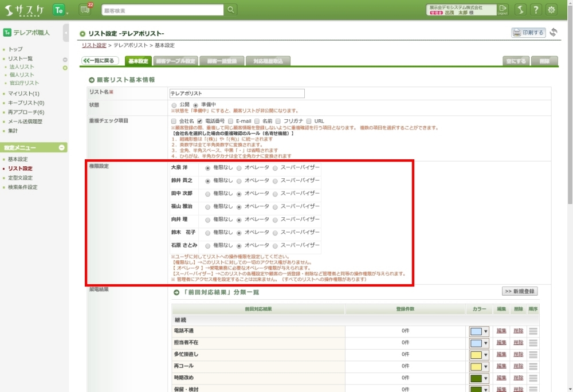
Task: Open the gear settings icon in header
Action: [551, 10]
